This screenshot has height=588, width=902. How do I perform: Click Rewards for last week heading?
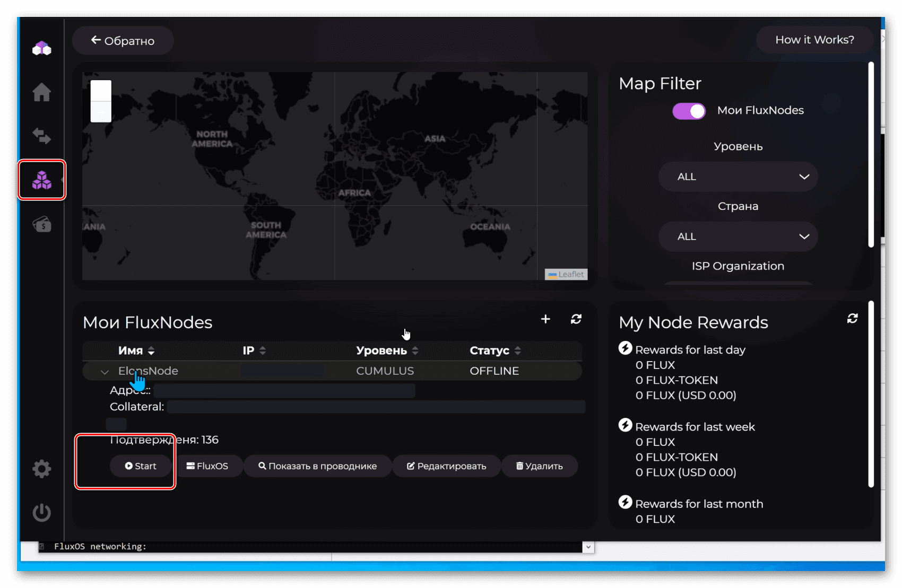[x=695, y=427]
